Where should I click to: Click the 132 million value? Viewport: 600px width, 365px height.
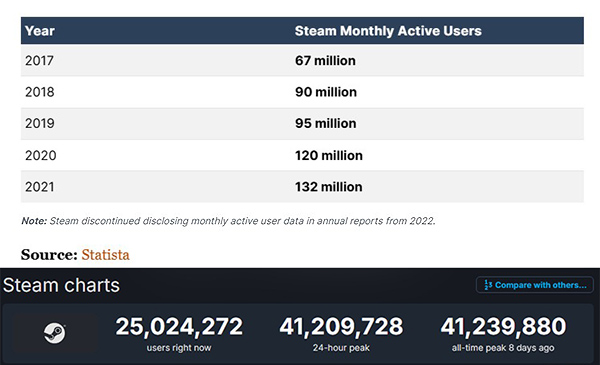pos(329,187)
